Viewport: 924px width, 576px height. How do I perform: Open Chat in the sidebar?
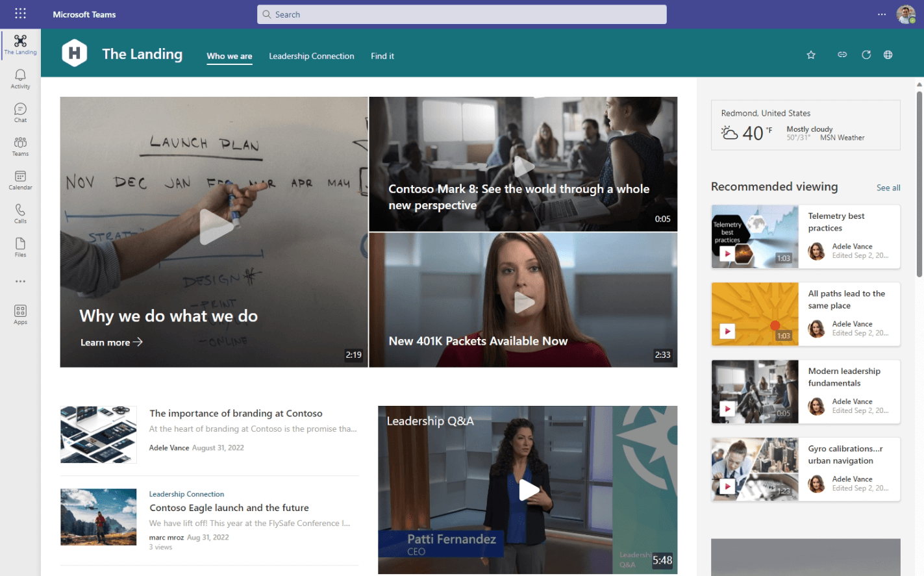tap(20, 113)
